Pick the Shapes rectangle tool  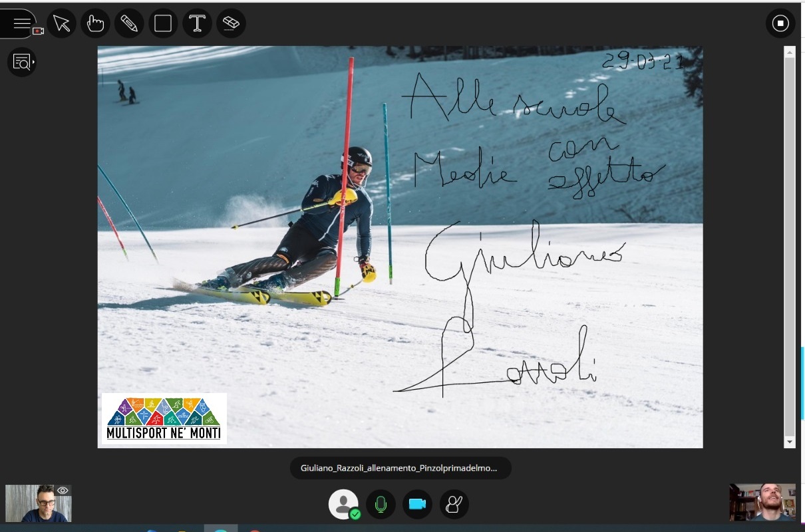coord(163,24)
